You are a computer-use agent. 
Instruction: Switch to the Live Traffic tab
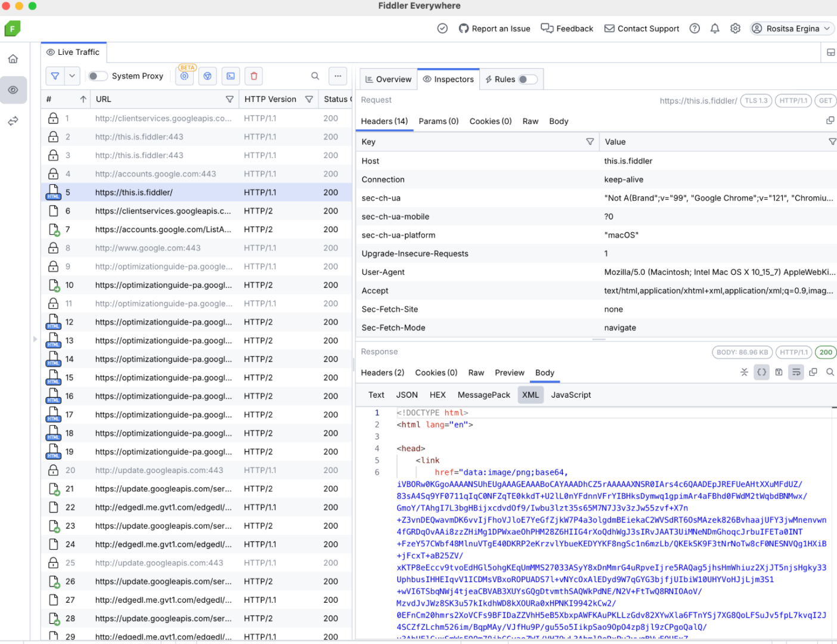(x=73, y=52)
